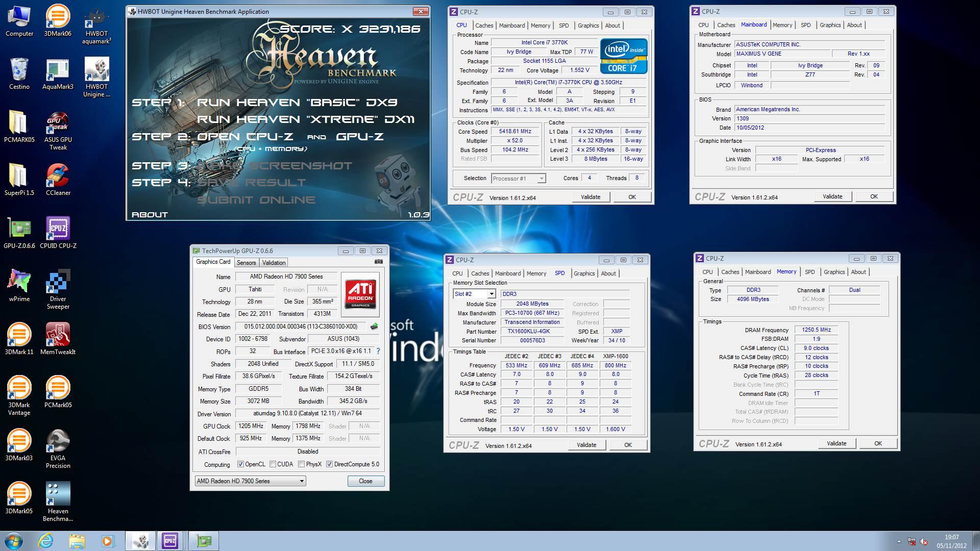Show hidden tray icons arrow
The height and width of the screenshot is (551, 980).
[899, 541]
